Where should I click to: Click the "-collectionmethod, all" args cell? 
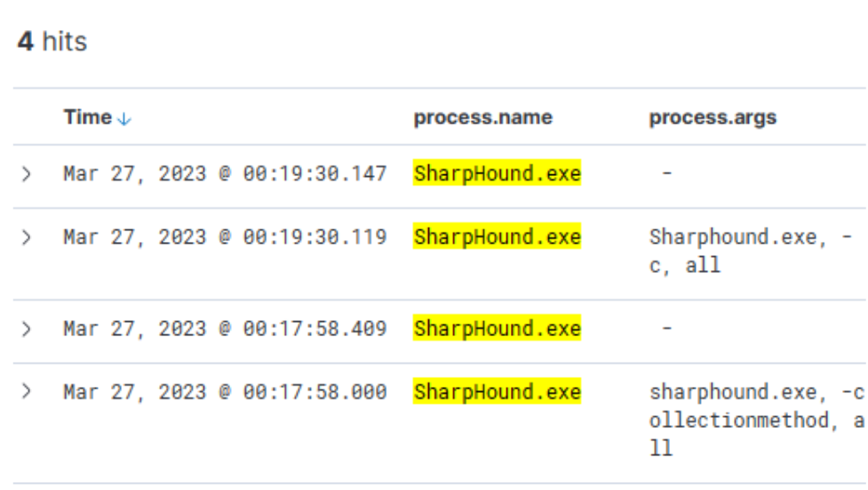755,420
